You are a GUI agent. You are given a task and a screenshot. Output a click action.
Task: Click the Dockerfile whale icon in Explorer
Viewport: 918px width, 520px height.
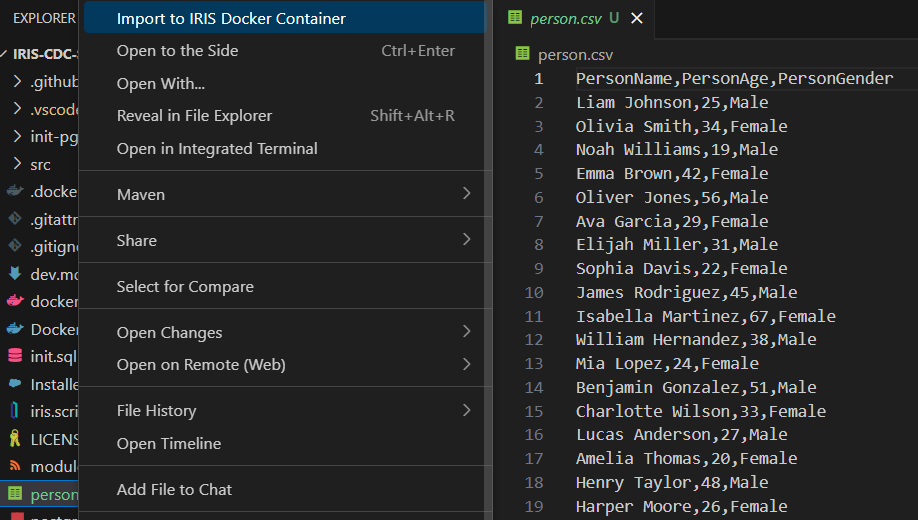pyautogui.click(x=14, y=329)
